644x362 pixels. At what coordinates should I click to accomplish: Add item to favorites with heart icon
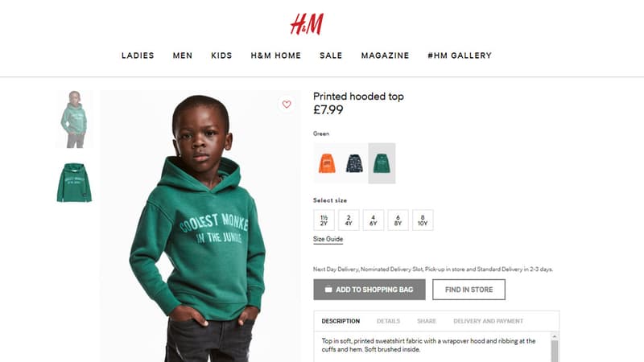click(287, 105)
